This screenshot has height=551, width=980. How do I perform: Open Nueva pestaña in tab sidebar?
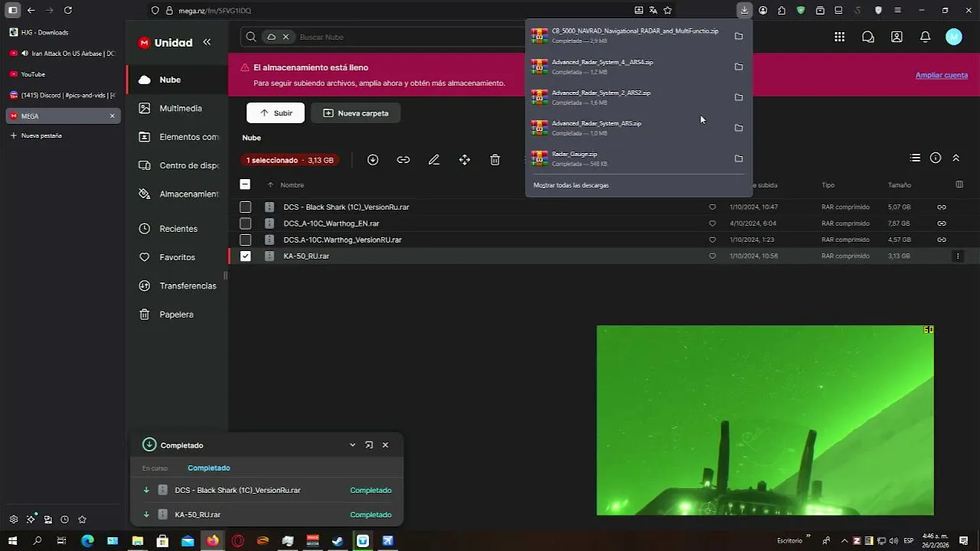click(x=63, y=135)
